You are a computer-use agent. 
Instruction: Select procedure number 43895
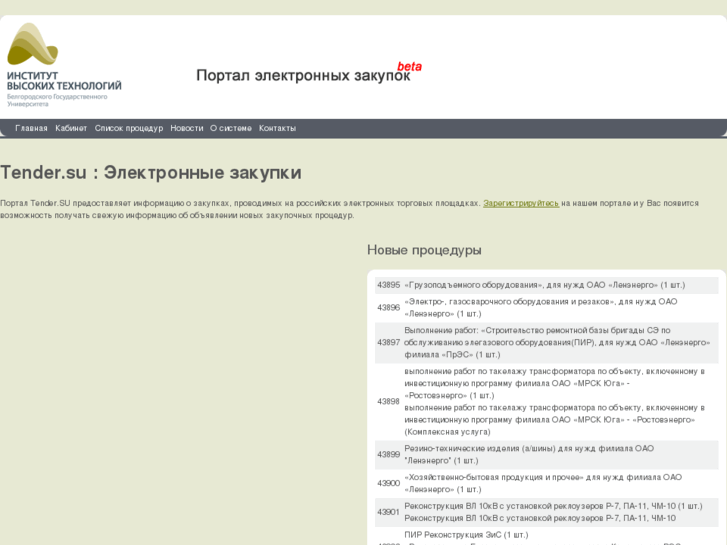coord(389,285)
